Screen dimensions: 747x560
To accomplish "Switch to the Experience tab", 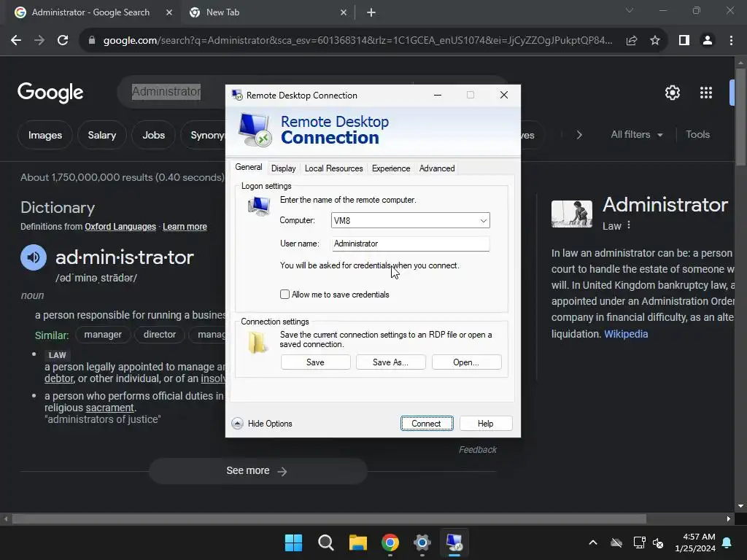I will 391,168.
